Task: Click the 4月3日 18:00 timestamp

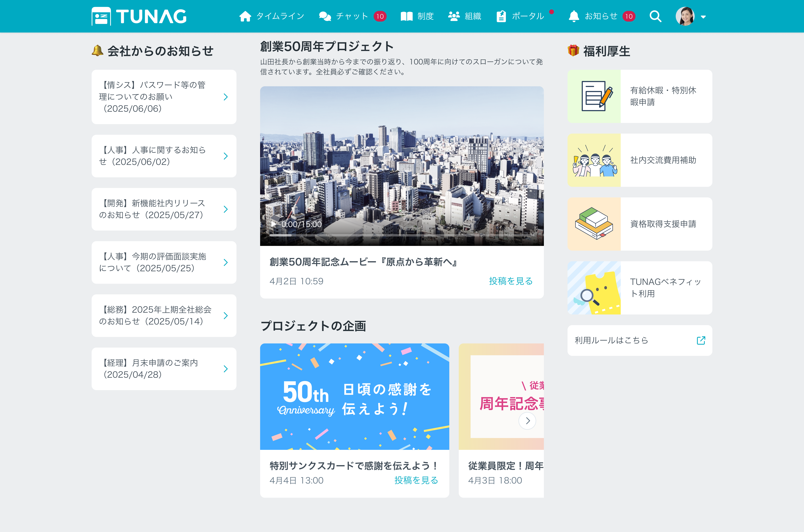Action: tap(495, 480)
